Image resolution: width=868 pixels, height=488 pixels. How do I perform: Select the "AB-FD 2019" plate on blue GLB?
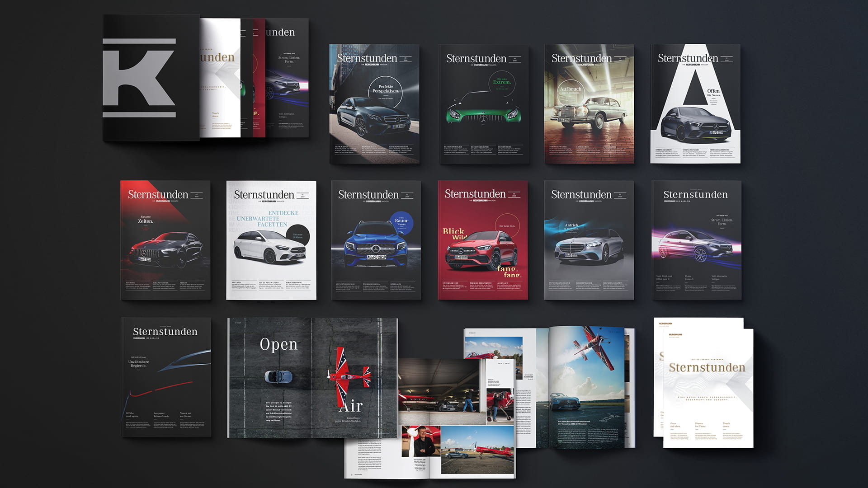(376, 257)
